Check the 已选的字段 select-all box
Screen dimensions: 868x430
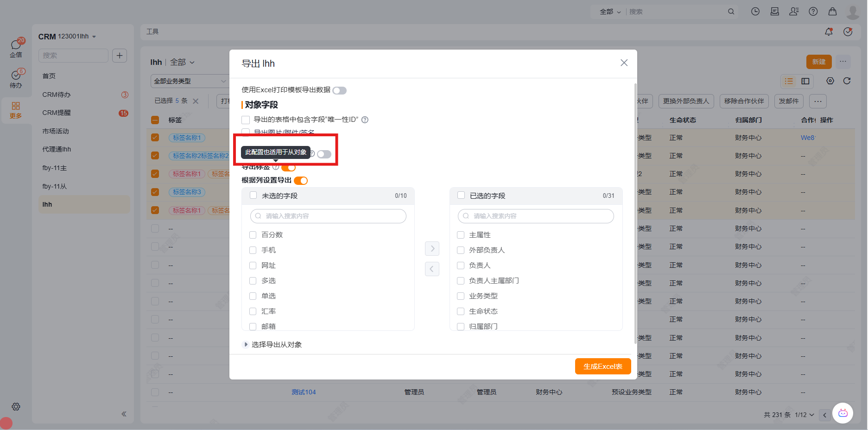coord(461,196)
